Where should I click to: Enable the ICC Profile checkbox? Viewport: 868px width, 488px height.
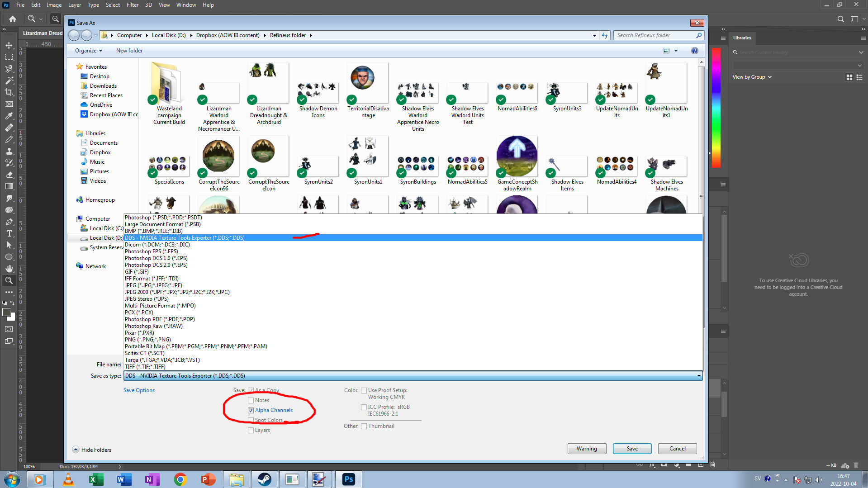point(364,407)
